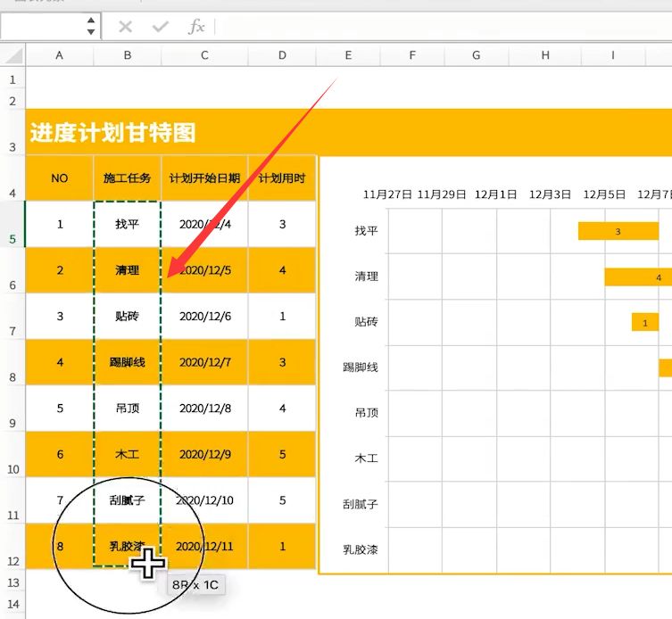
Task: Expand the Name Box dropdown arrows
Action: pyautogui.click(x=91, y=27)
